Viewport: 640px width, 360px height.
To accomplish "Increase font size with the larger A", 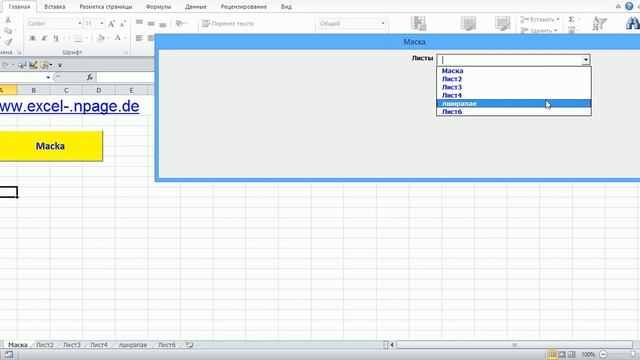I will 111,24.
